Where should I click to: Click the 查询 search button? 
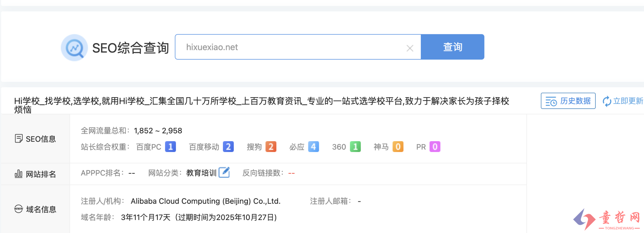[452, 47]
